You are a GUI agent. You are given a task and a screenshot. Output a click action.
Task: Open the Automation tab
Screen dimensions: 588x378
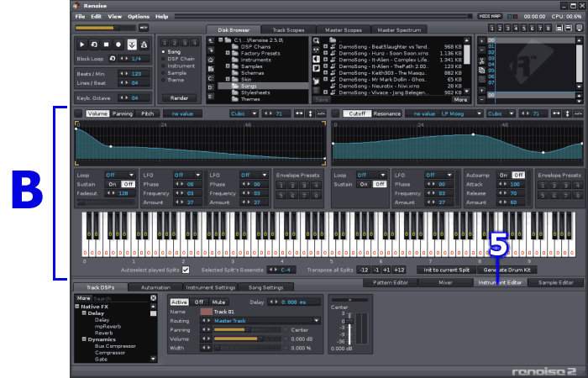(155, 287)
